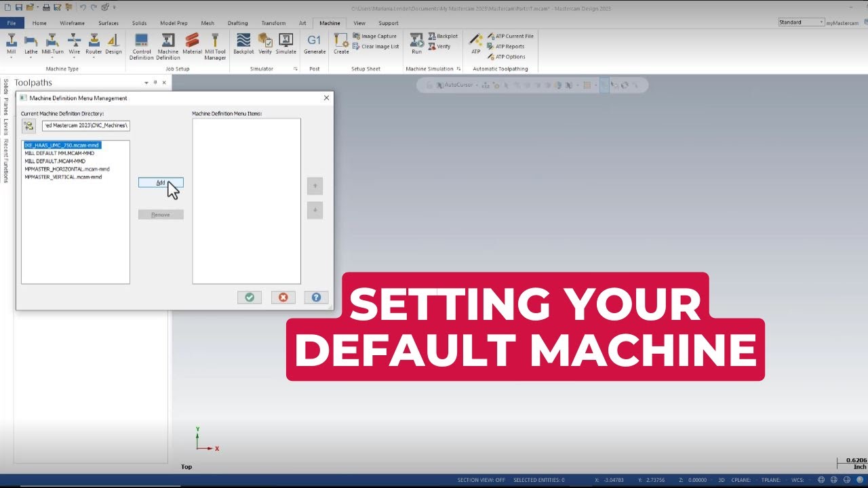Switch to the Solids tab

click(139, 23)
